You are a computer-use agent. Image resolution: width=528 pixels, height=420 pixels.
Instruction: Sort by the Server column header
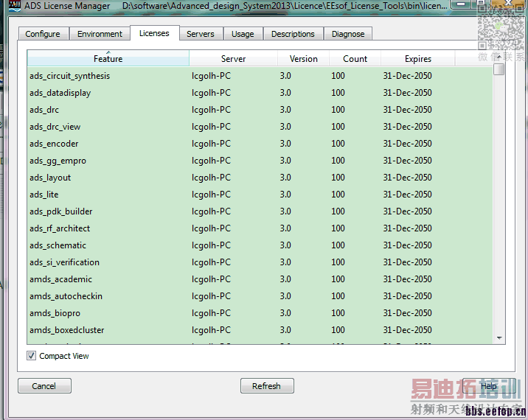tap(233, 58)
